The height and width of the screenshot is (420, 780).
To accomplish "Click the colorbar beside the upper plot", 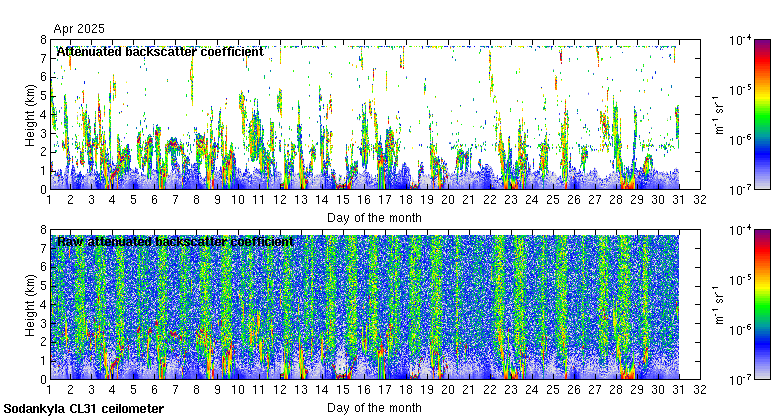I will click(x=762, y=114).
